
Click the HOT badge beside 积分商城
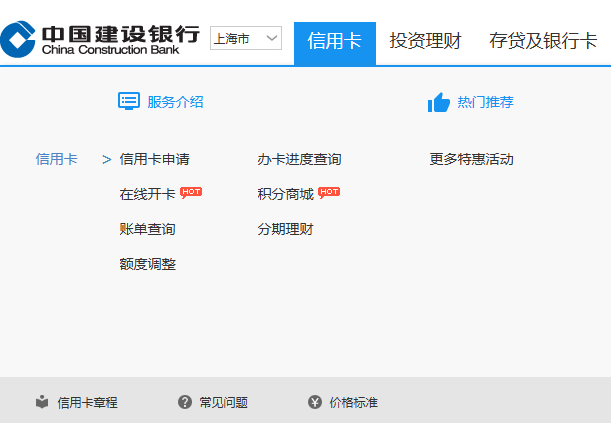tap(329, 192)
